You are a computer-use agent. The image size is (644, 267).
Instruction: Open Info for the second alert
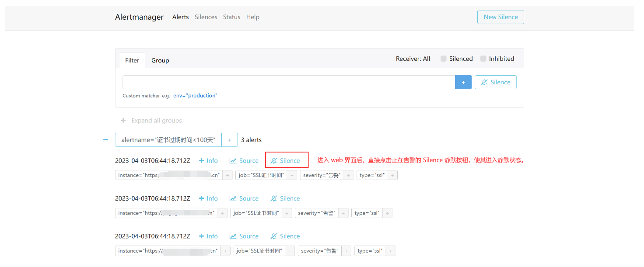208,198
